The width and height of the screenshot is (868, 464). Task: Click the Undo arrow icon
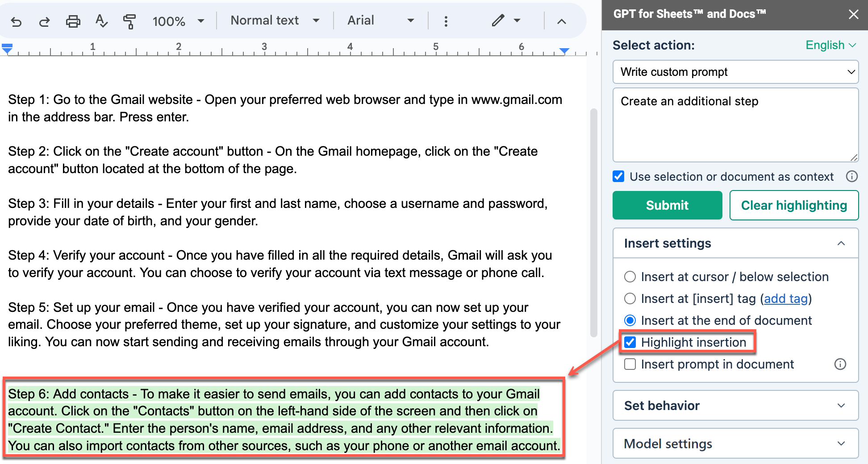tap(16, 21)
